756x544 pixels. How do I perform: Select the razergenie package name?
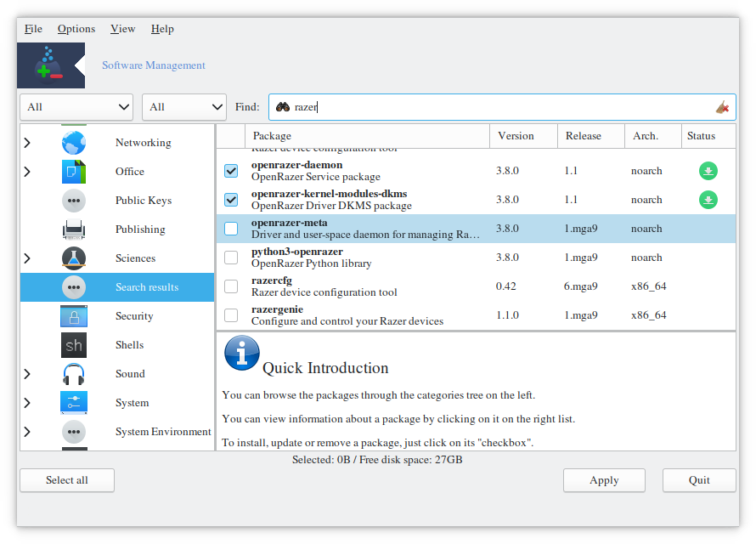click(277, 309)
